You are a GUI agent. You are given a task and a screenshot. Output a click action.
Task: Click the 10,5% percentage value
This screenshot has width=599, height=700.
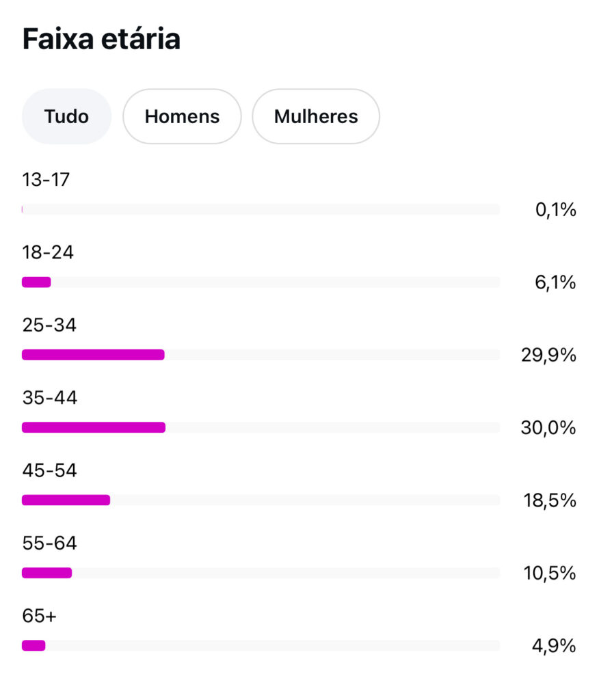click(x=550, y=574)
